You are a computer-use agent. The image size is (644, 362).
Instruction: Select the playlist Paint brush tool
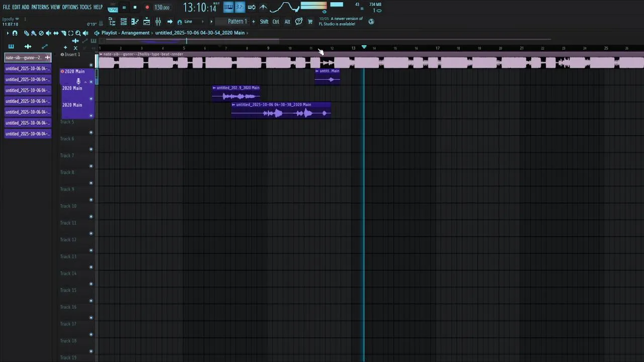[x=34, y=33]
